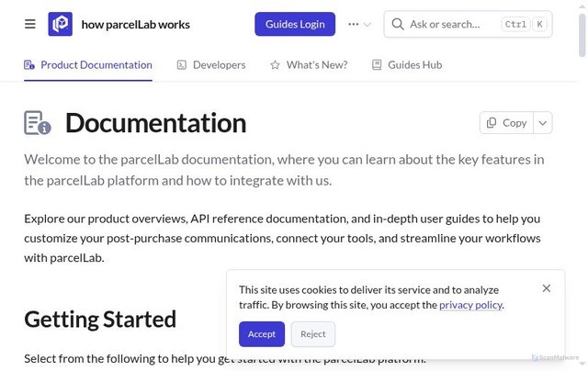Click the magnifying glass search icon
The image size is (588, 371).
tap(398, 25)
